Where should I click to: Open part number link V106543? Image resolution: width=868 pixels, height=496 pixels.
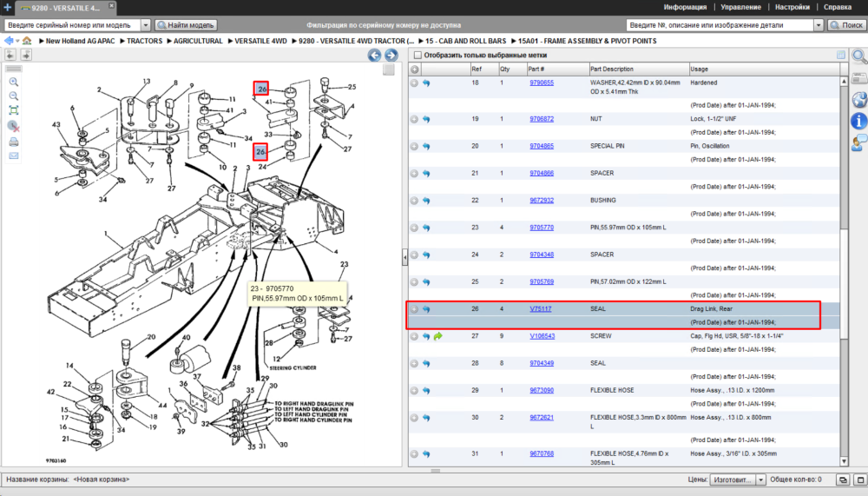[542, 336]
